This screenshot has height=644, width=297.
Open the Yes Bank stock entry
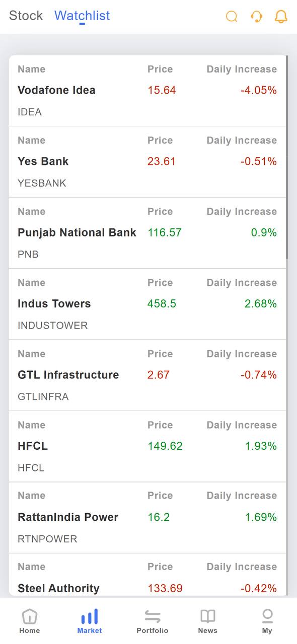(147, 162)
